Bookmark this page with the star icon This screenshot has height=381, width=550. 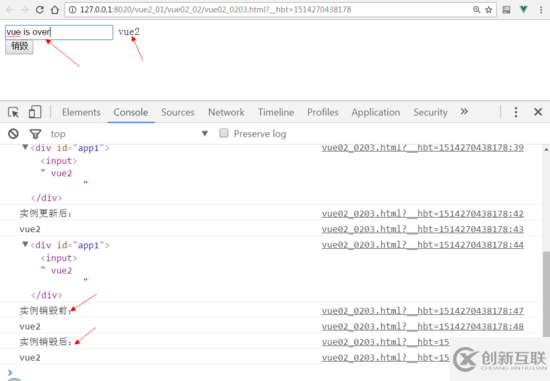pyautogui.click(x=489, y=9)
